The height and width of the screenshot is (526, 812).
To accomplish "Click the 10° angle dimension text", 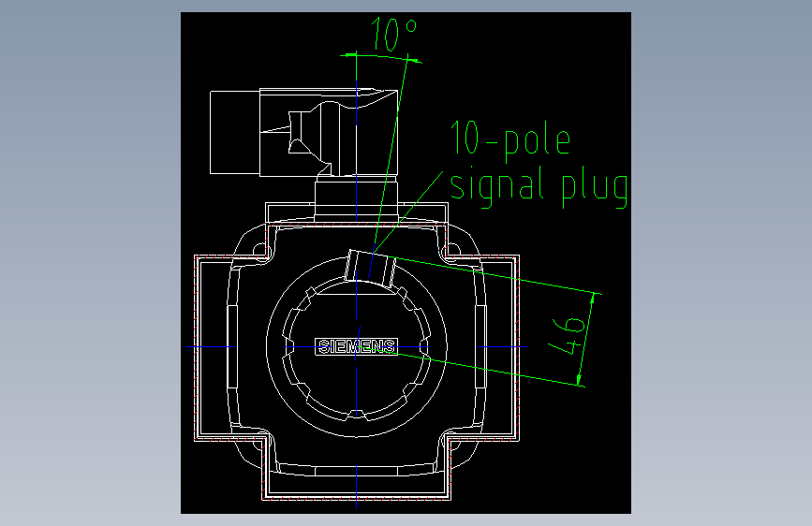I will click(x=394, y=35).
